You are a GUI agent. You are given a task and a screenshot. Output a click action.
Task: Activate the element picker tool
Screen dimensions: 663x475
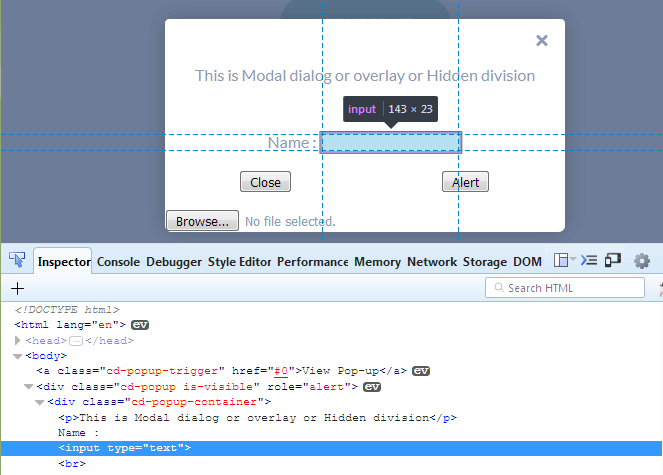point(17,260)
